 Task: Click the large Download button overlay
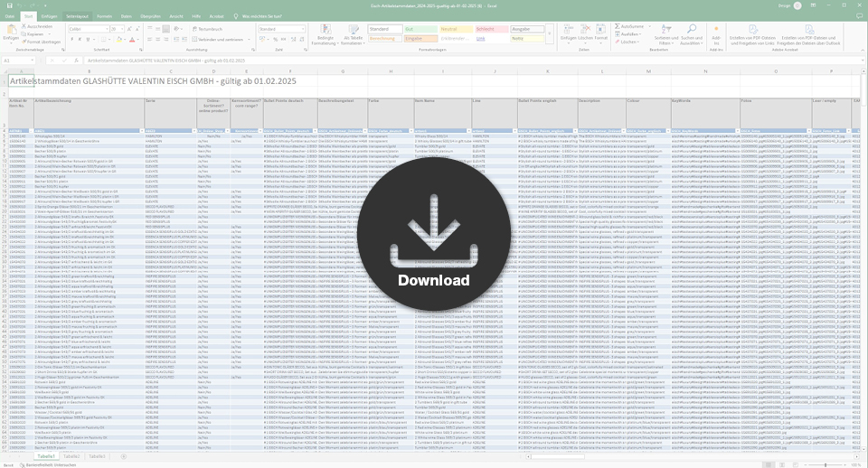tap(433, 233)
